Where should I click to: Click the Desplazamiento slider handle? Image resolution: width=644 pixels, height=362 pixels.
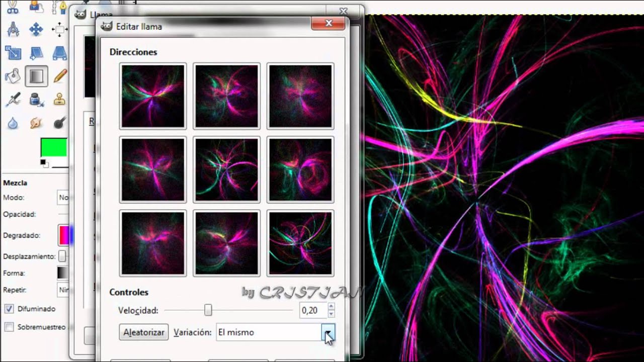pyautogui.click(x=62, y=256)
